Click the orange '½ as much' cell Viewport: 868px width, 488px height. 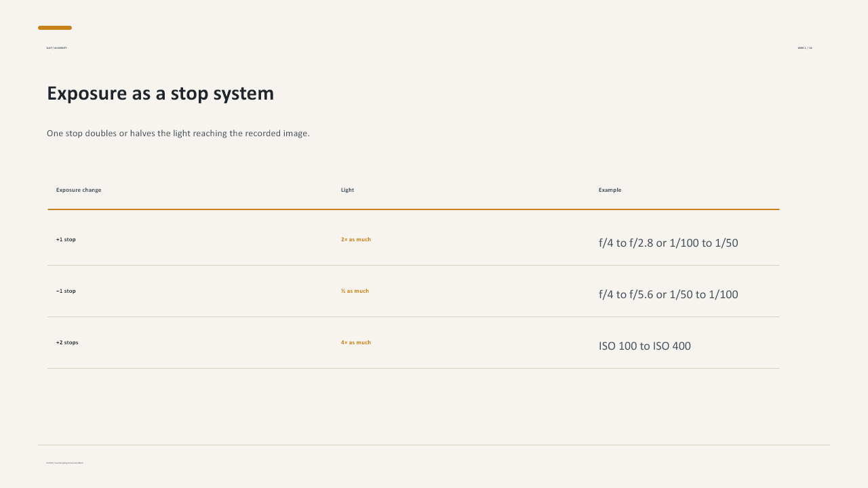(x=355, y=291)
